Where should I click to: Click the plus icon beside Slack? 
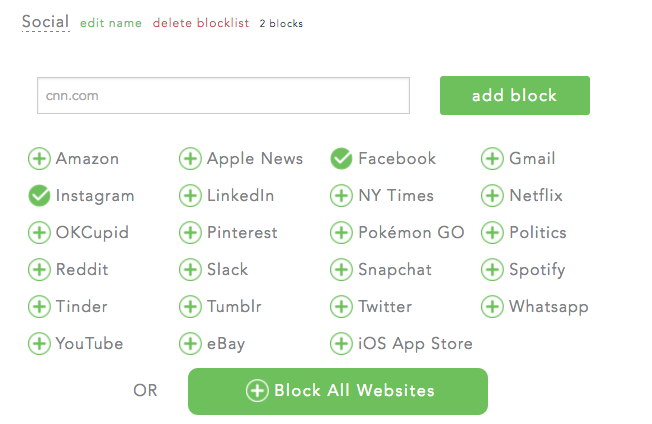tap(190, 270)
